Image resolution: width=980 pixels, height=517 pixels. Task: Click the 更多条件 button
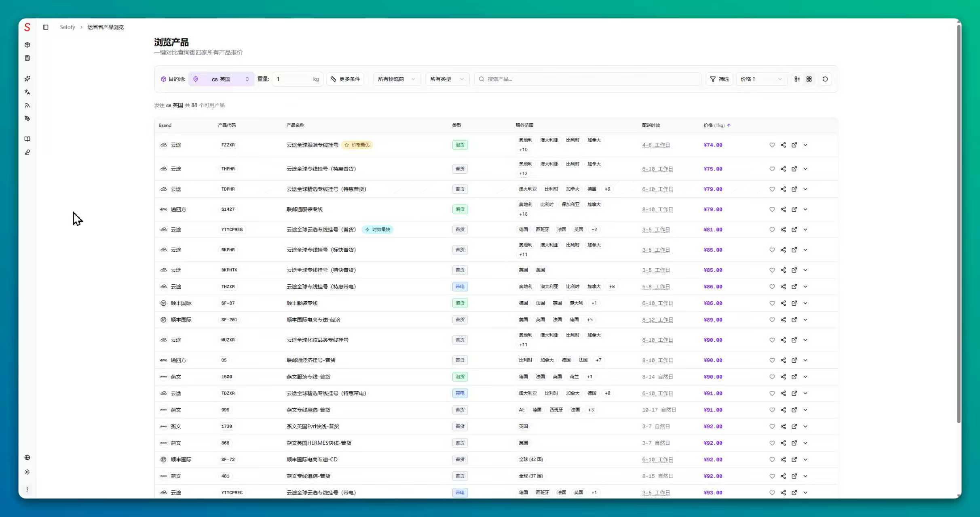pyautogui.click(x=345, y=79)
